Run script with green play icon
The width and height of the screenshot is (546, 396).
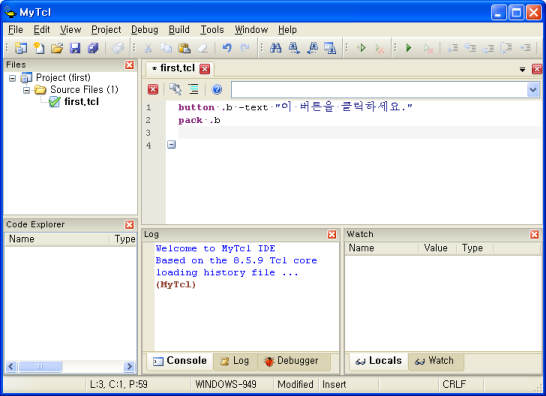(x=409, y=48)
